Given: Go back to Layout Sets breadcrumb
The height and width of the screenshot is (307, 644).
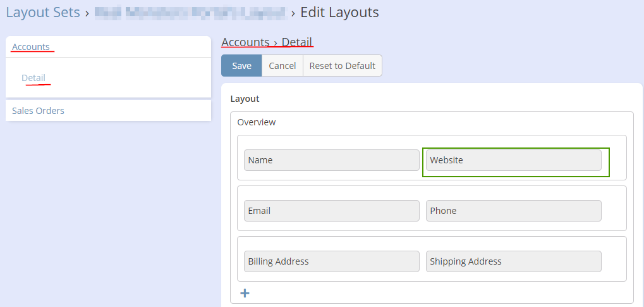Looking at the screenshot, I should (x=43, y=12).
